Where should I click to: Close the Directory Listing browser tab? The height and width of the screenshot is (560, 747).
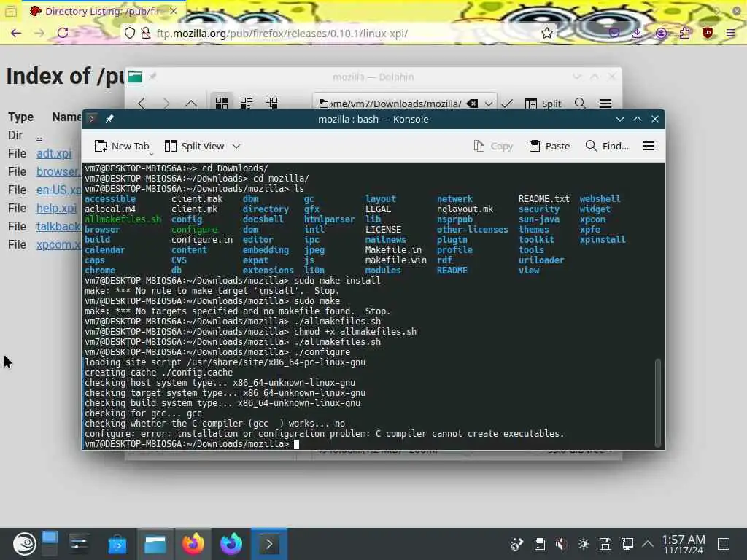point(174,11)
